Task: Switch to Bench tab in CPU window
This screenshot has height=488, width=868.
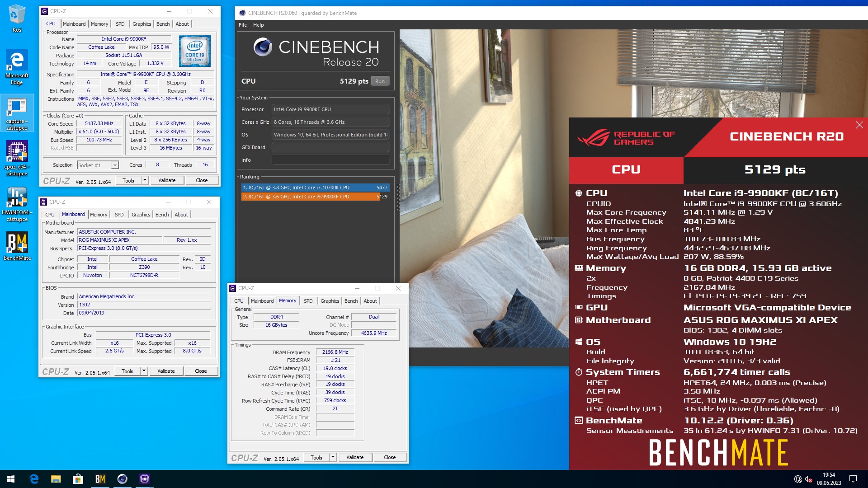Action: pos(163,24)
